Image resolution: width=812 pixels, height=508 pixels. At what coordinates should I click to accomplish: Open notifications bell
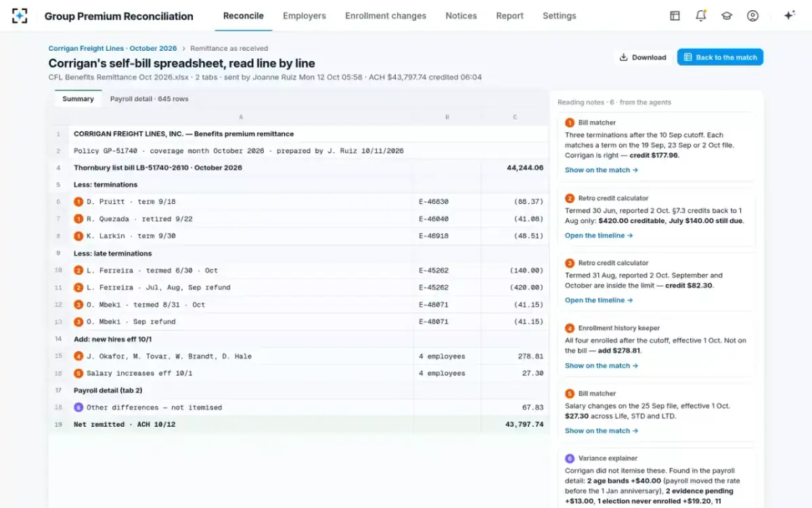coord(700,16)
